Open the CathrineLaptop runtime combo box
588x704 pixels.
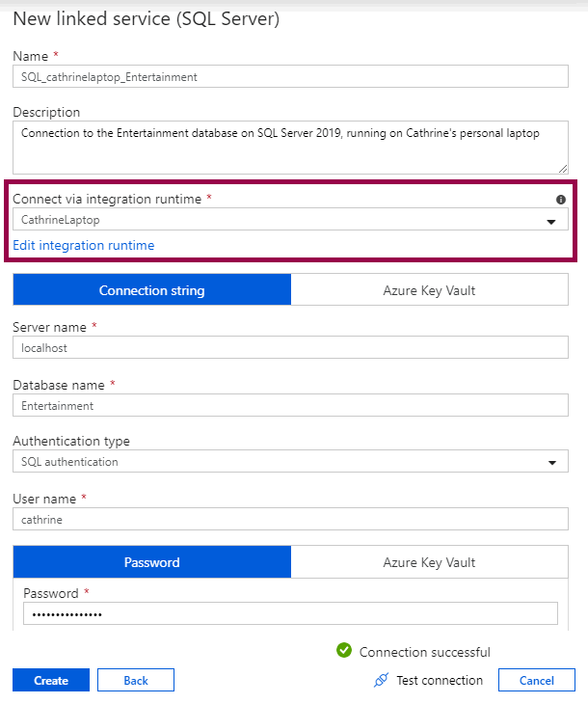[x=280, y=220]
